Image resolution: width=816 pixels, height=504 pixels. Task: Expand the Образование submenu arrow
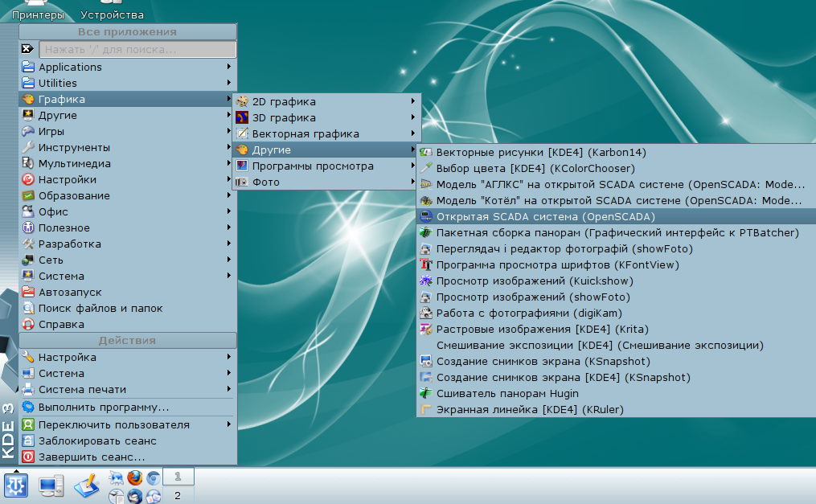(x=229, y=195)
